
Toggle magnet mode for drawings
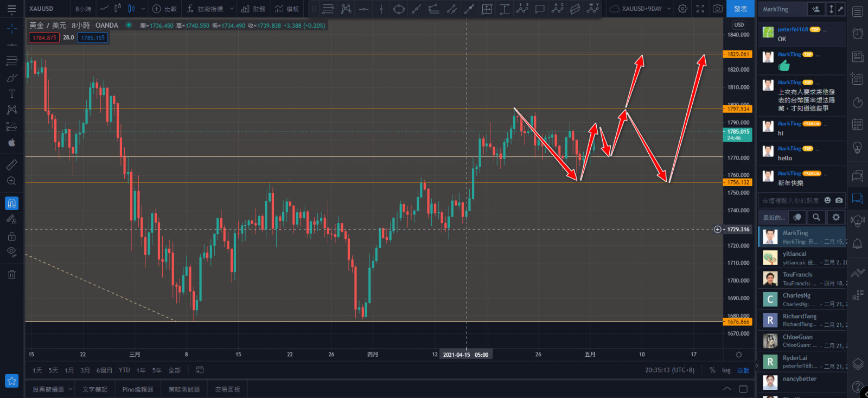click(x=11, y=203)
